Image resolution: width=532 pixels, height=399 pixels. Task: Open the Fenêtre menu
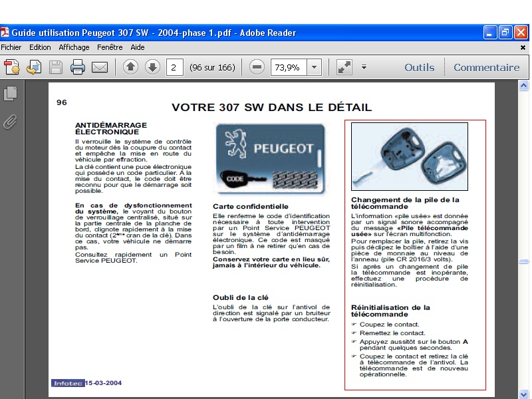(x=110, y=47)
